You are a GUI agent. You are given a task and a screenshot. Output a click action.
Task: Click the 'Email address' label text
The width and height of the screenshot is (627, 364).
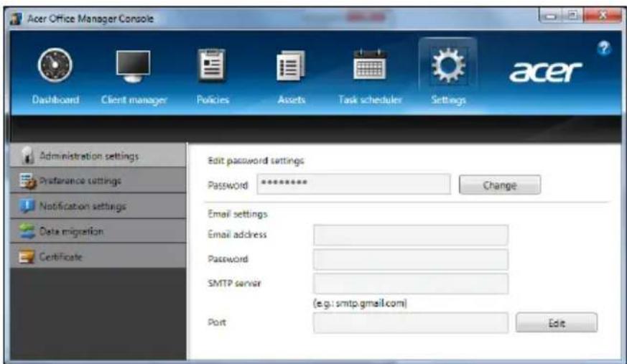[x=237, y=235]
